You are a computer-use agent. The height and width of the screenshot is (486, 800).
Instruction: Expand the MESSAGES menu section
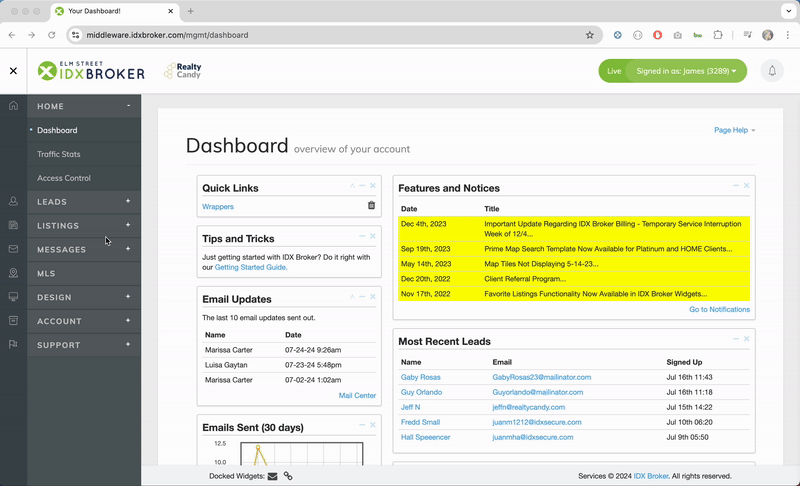tap(128, 249)
